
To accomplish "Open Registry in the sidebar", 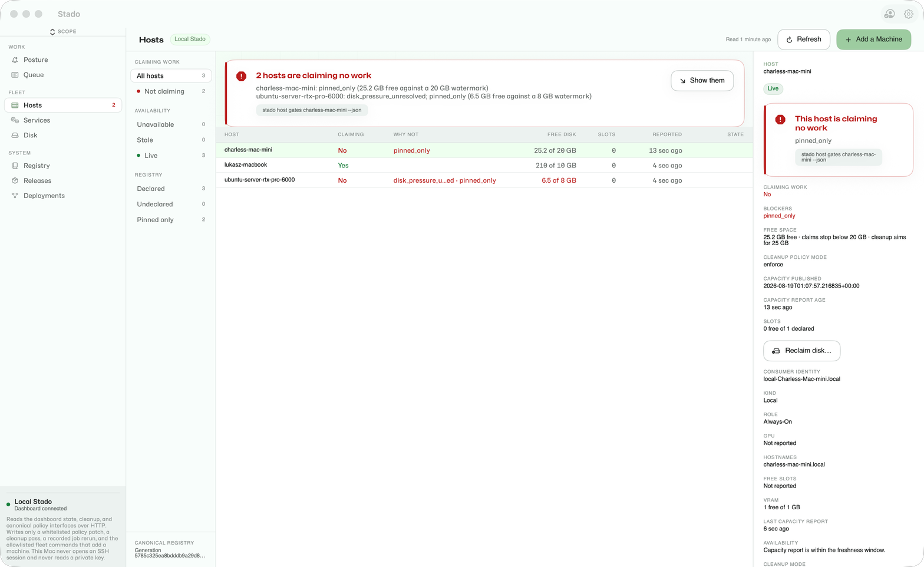I will tap(63, 166).
